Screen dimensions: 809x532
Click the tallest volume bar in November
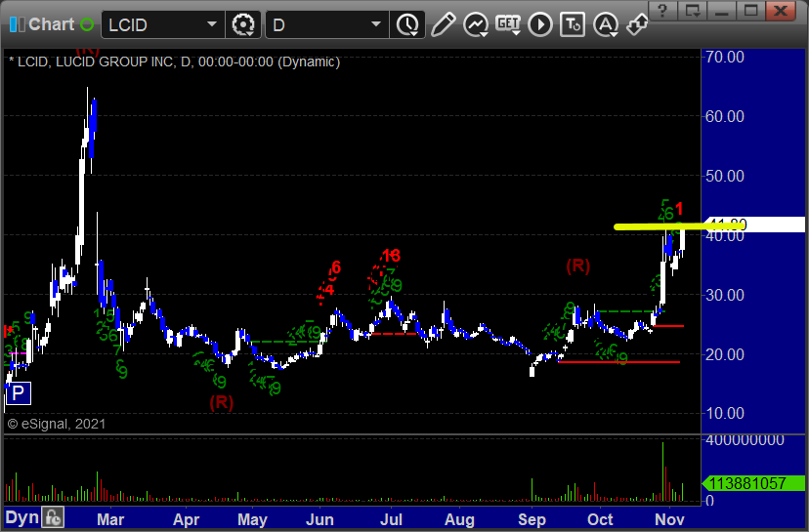pyautogui.click(x=663, y=471)
